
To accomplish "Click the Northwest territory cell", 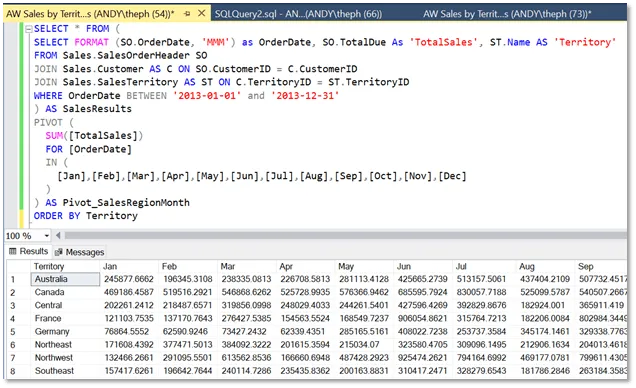I will [65, 358].
